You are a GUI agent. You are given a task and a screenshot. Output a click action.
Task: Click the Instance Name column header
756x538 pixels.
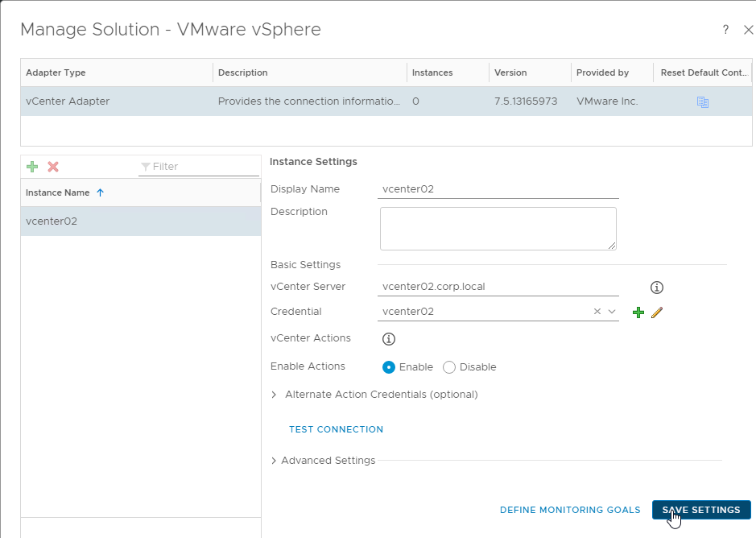140,192
